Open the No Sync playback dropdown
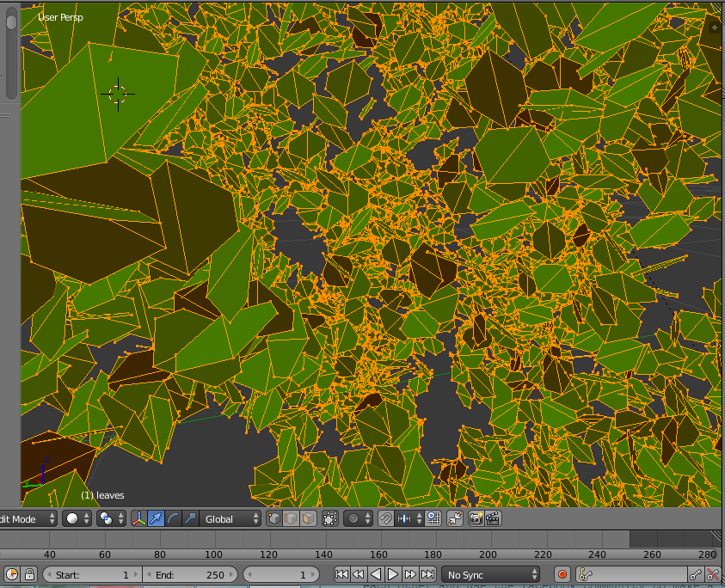 point(491,574)
